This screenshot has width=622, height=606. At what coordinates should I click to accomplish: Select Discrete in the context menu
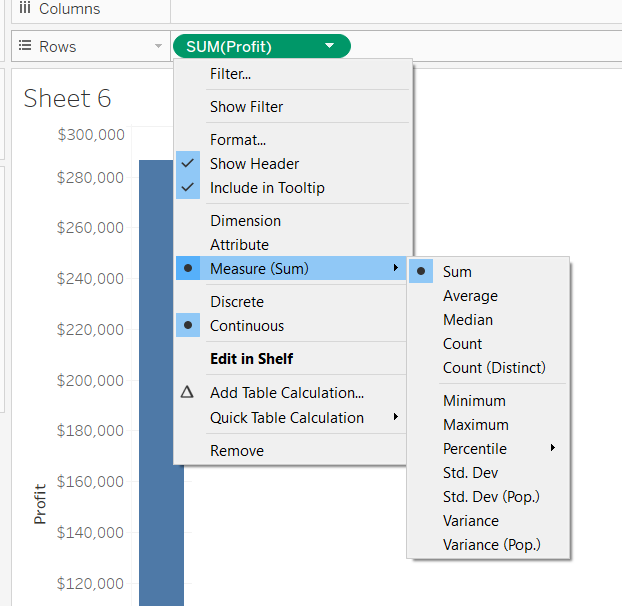click(237, 302)
